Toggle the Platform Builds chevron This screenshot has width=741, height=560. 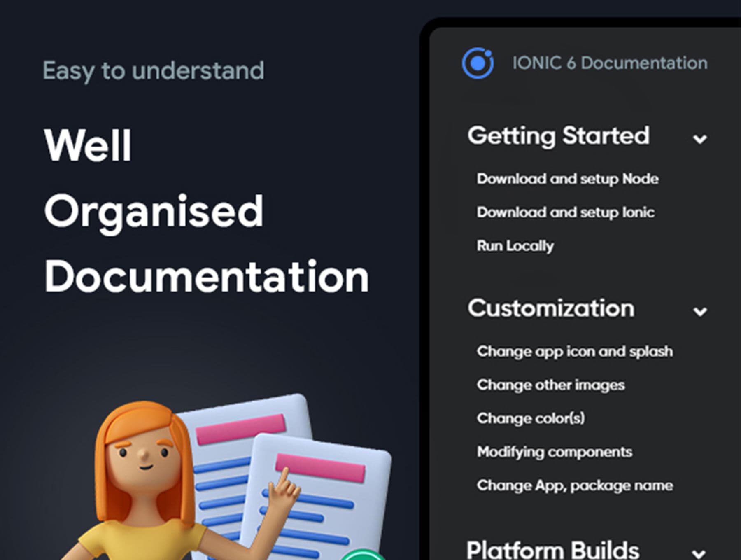click(x=699, y=553)
